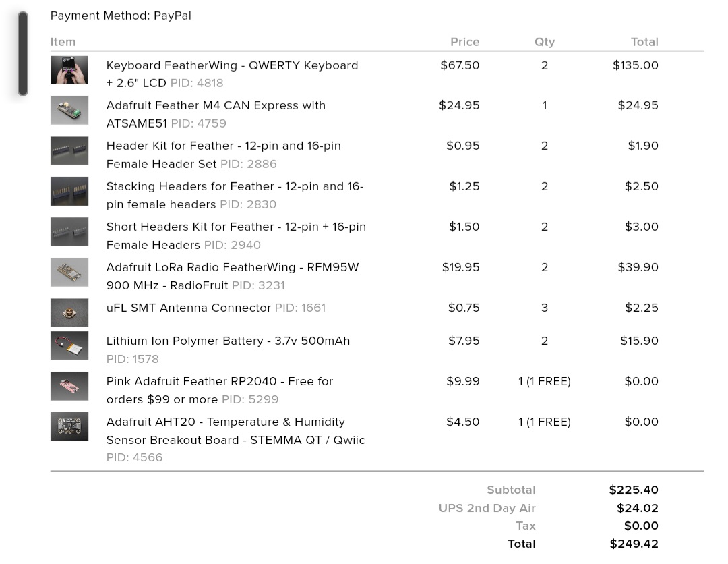Viewport: 728px width, 564px height.
Task: Open the Pink Feather RP2040 thumbnail
Action: [x=69, y=386]
